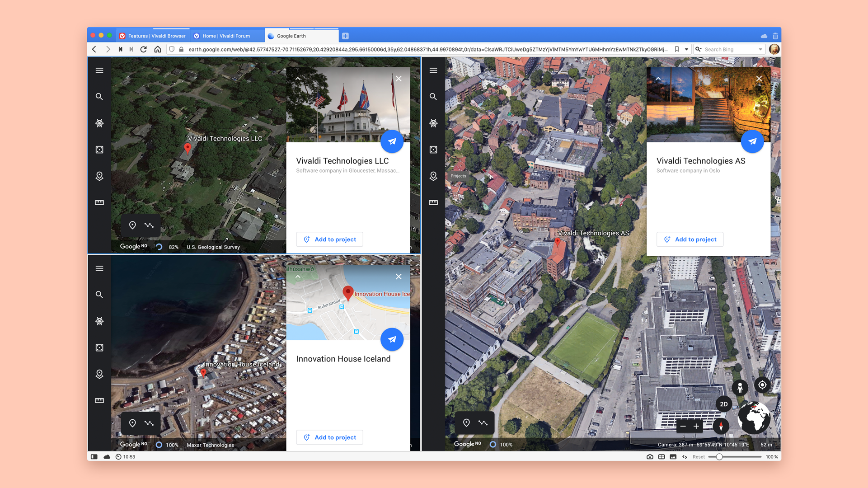Image resolution: width=868 pixels, height=488 pixels.
Task: Share Vivaldi Technologies AS via the paper plane button
Action: click(753, 141)
